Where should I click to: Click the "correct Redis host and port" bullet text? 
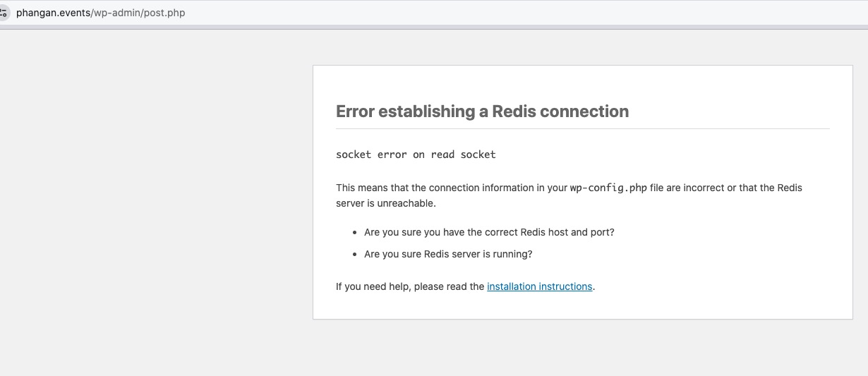(x=489, y=232)
